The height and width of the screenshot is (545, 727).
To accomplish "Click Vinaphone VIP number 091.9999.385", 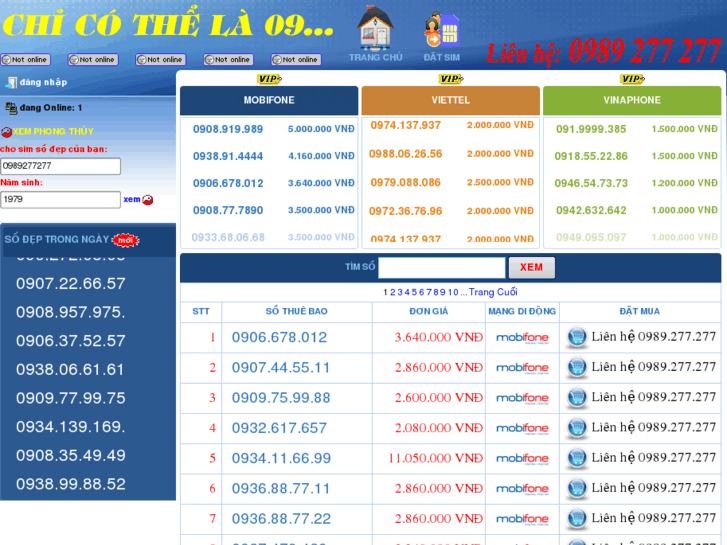I will [x=591, y=129].
